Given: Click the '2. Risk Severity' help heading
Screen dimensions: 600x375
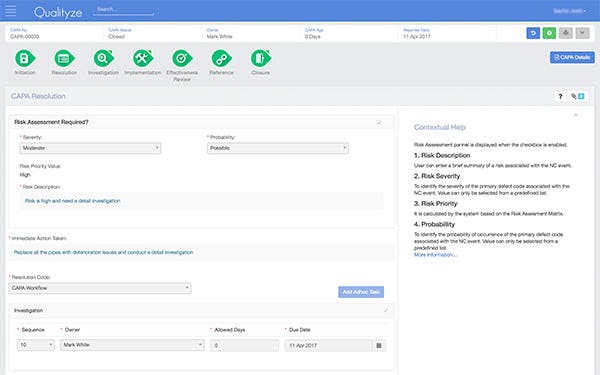Looking at the screenshot, I should click(x=437, y=176).
